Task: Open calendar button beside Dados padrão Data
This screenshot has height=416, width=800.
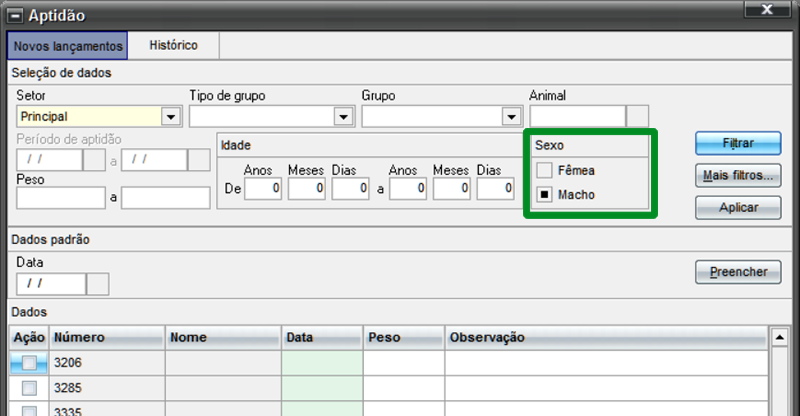Action: [x=97, y=284]
